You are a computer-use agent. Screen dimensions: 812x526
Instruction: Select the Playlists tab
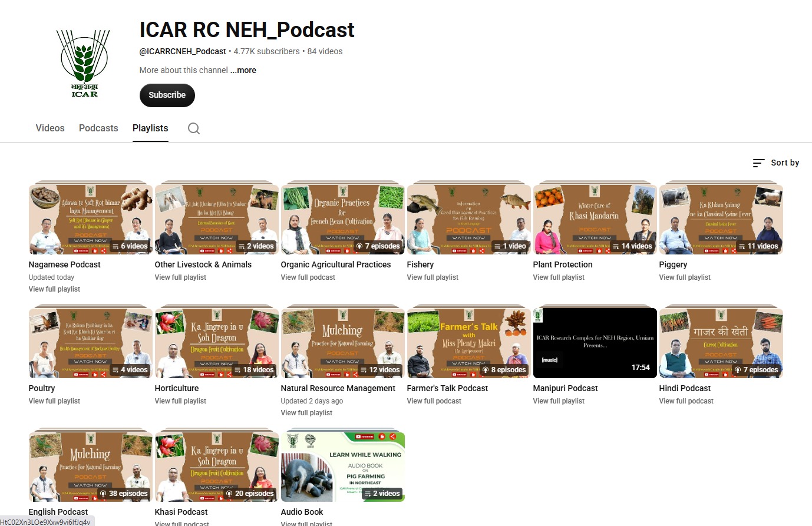pyautogui.click(x=150, y=128)
